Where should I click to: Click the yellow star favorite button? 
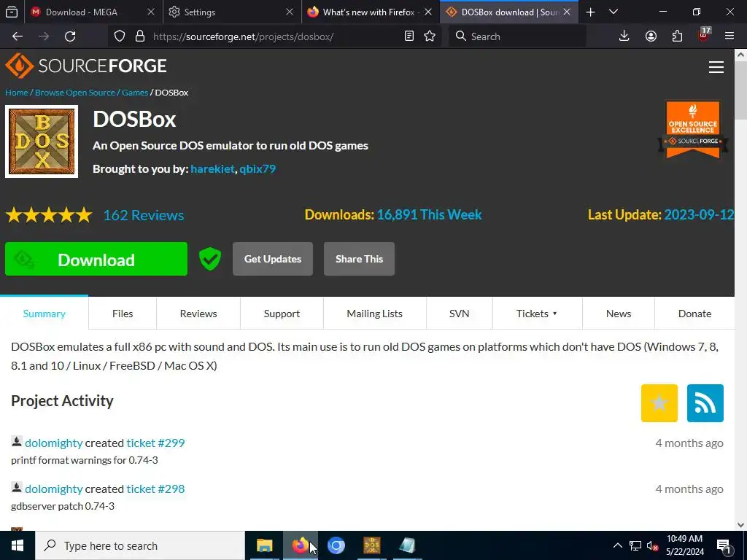(659, 403)
